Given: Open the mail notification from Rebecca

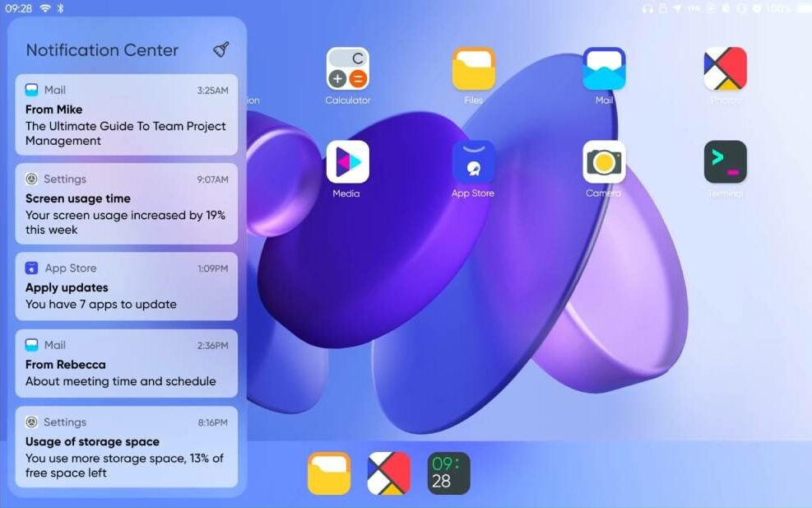Looking at the screenshot, I should click(x=126, y=363).
